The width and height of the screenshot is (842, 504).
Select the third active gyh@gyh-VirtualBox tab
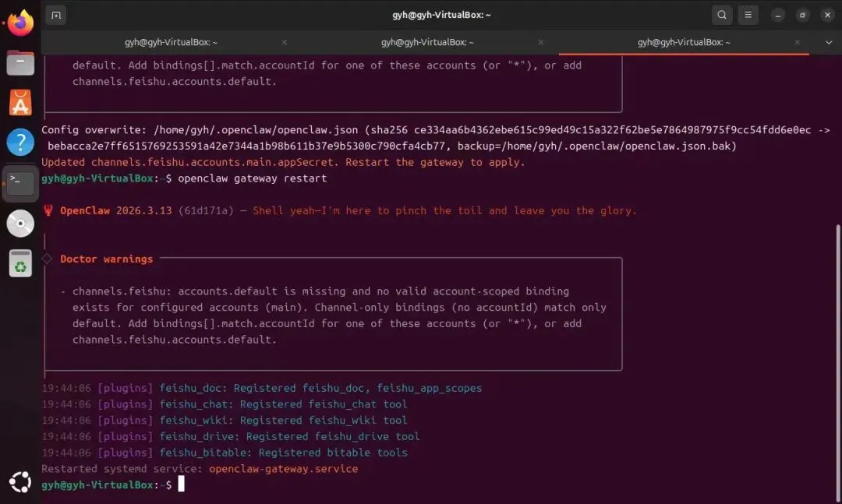[x=684, y=42]
